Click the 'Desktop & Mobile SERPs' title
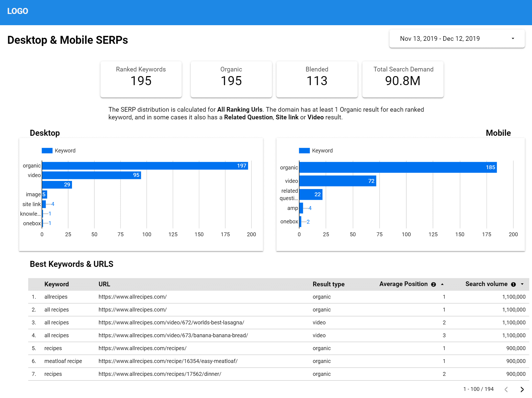The width and height of the screenshot is (532, 398). (x=68, y=40)
